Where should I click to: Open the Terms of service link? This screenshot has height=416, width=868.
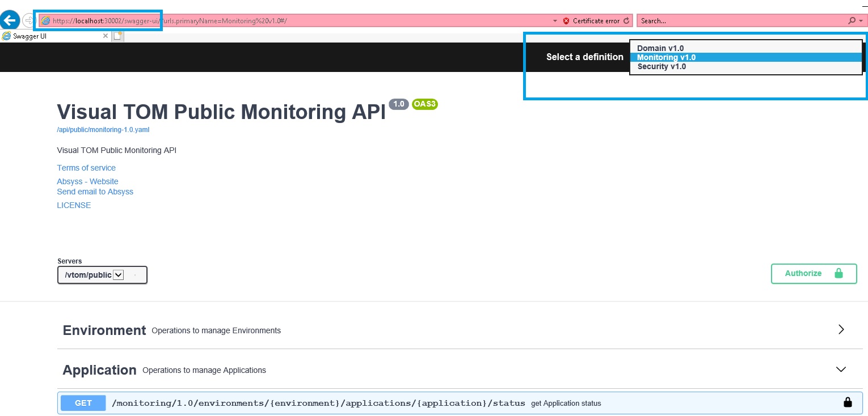click(86, 168)
